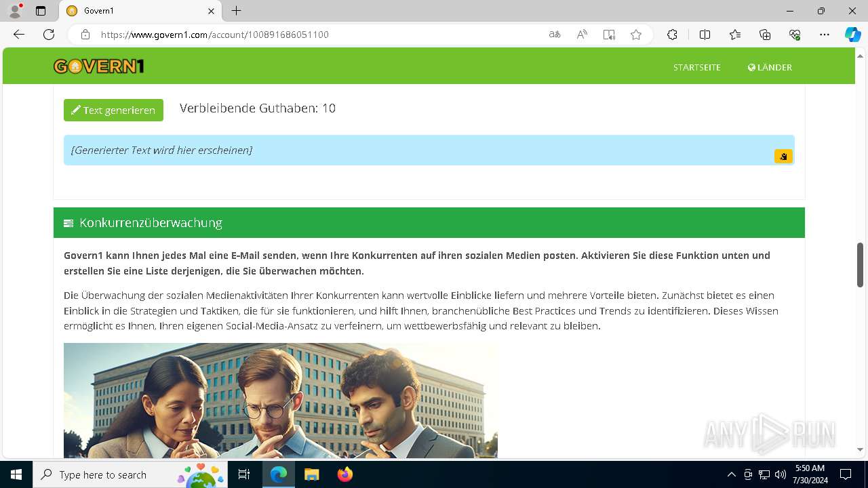Image resolution: width=868 pixels, height=488 pixels.
Task: Open browser Collections
Action: coord(765,35)
